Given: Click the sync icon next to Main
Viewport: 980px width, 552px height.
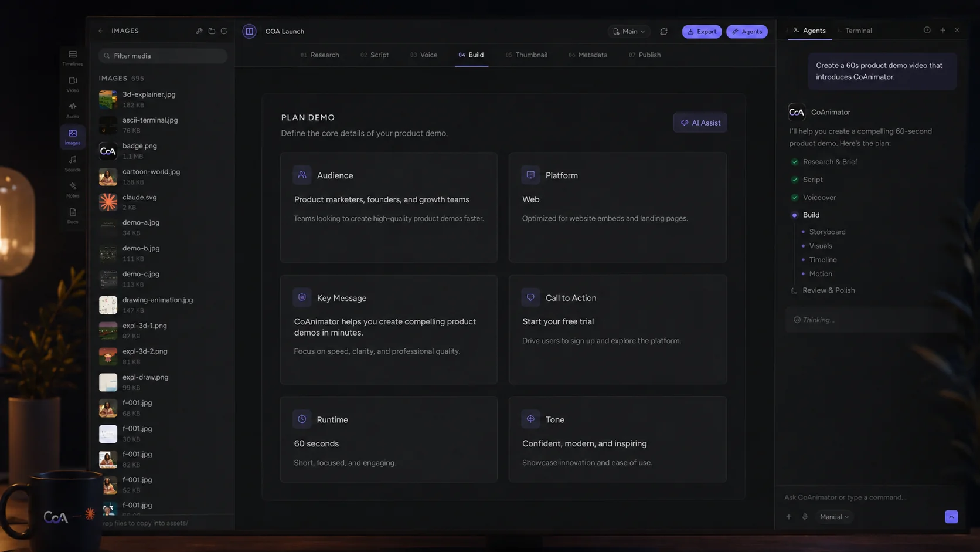Looking at the screenshot, I should (663, 32).
